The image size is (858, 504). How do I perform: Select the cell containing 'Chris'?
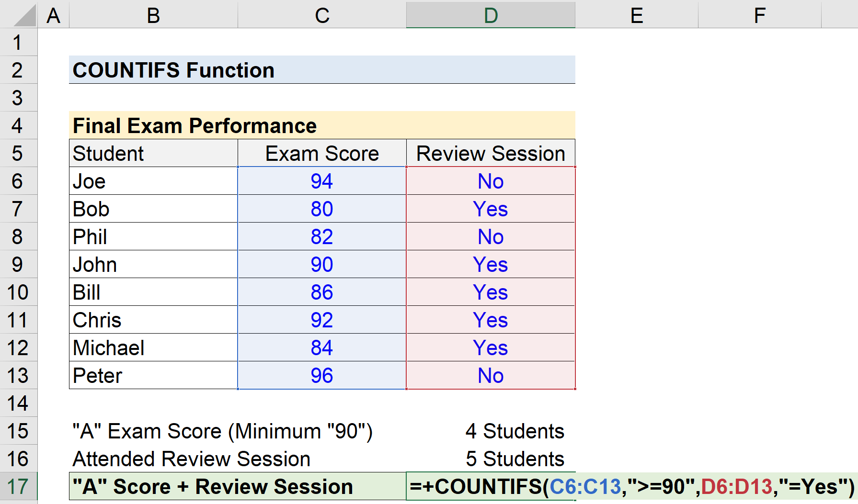coord(153,320)
